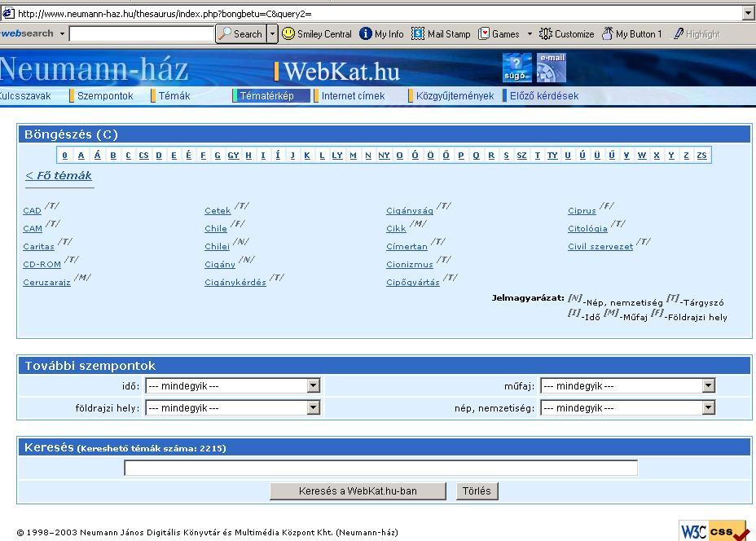The width and height of the screenshot is (756, 541).
Task: Follow the Címertan link
Action: (x=407, y=246)
